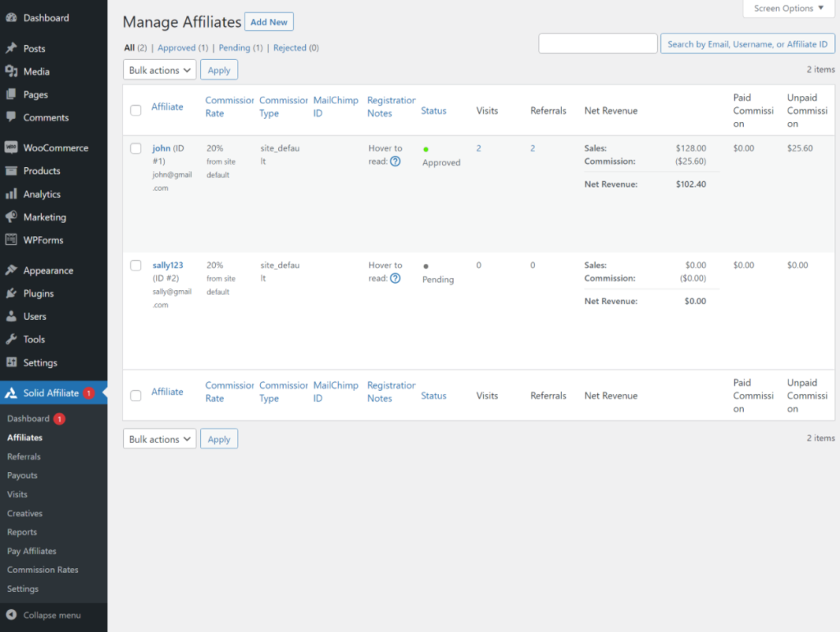Screen dimensions: 840x632
Task: Open the Visits submenu item
Action: click(17, 494)
